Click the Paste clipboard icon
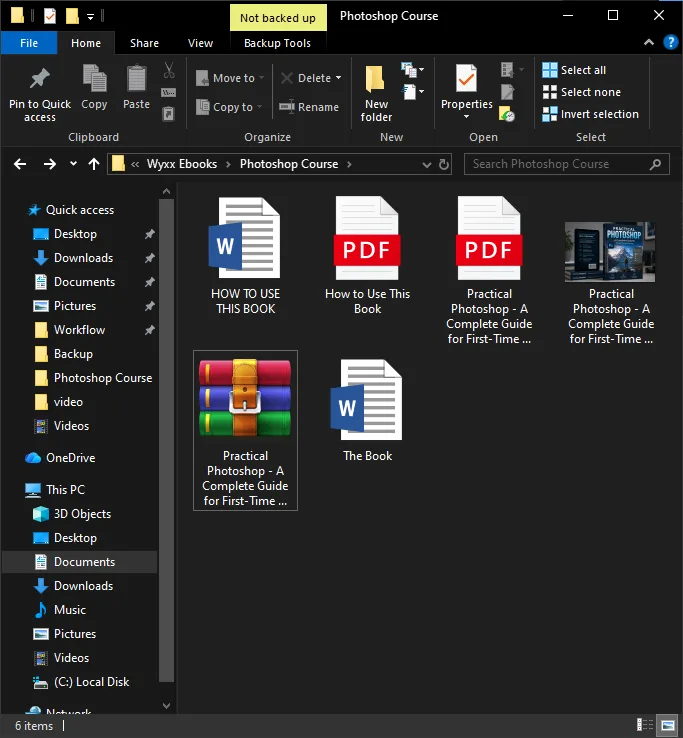683x738 pixels. point(137,78)
